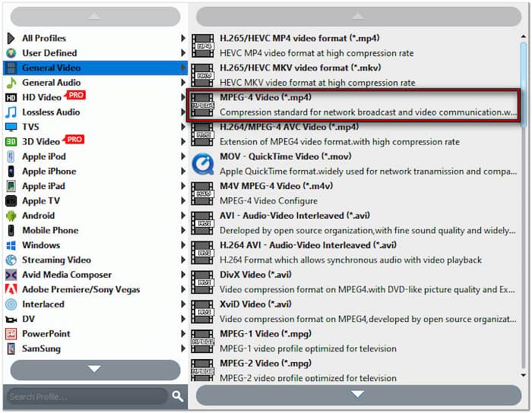The height and width of the screenshot is (413, 532).
Task: Choose DivX Video (*.avi) format
Action: (354, 282)
